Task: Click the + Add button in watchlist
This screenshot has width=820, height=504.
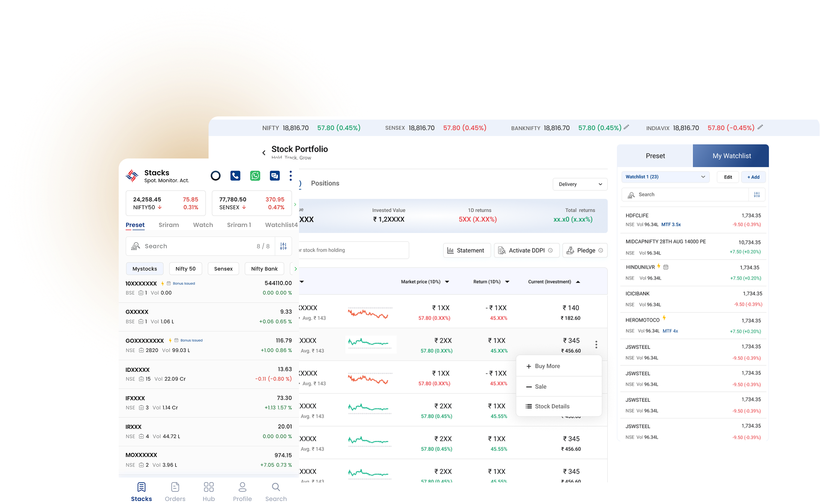Action: [x=754, y=177]
